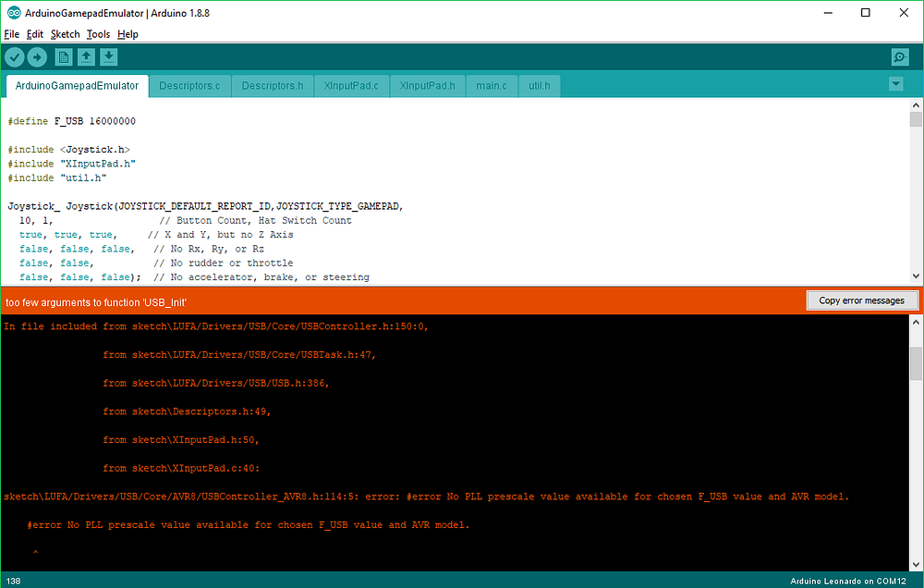Click the 'No accelerator, brake, or steering' comment
This screenshot has width=924, height=588.
(261, 276)
